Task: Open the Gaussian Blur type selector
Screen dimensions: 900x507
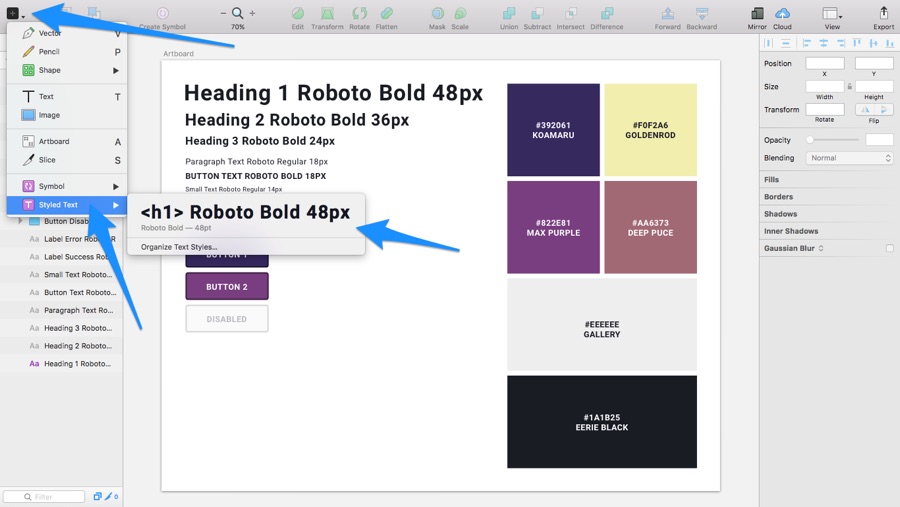Action: [821, 248]
